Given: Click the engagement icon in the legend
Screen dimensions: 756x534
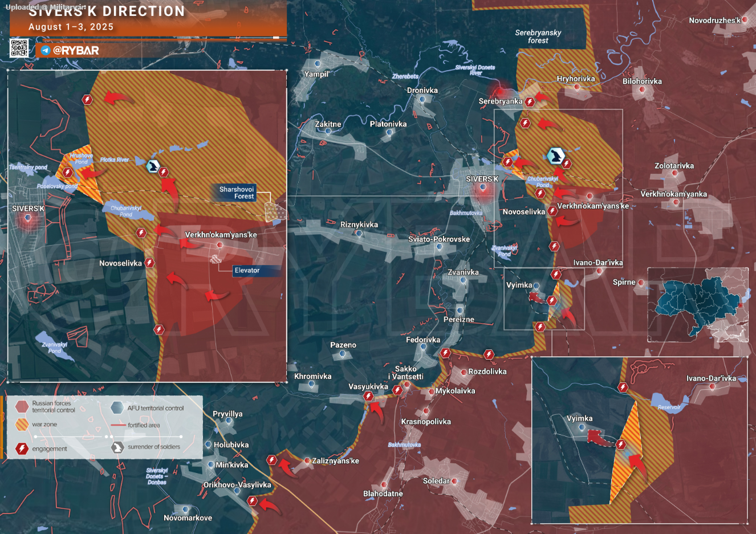Looking at the screenshot, I should tap(22, 449).
